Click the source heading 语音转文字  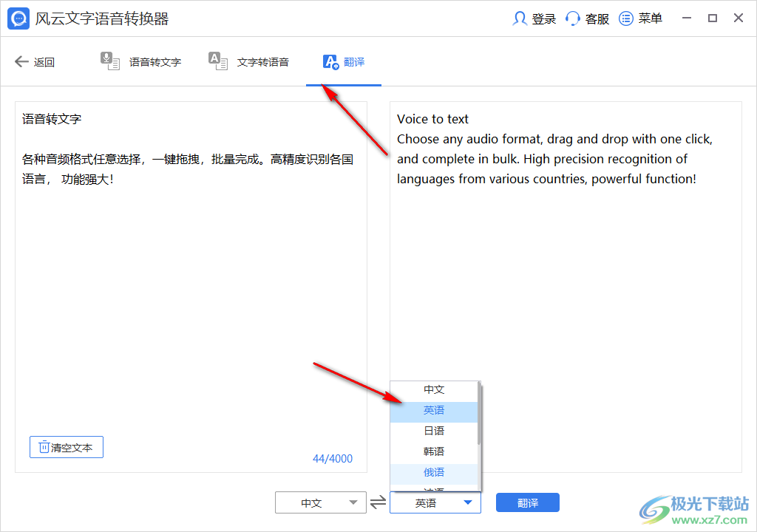(52, 119)
